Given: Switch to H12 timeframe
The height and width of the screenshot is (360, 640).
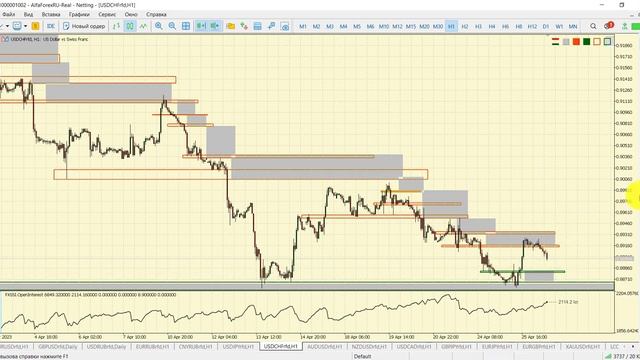Looking at the screenshot, I should 532,26.
